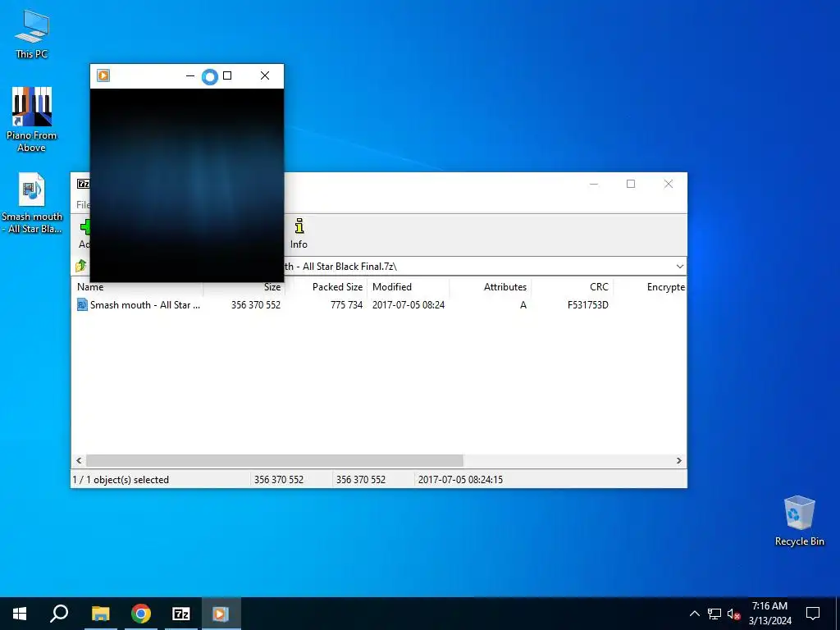Click the file icon in the archive row
This screenshot has height=630, width=840.
[82, 305]
